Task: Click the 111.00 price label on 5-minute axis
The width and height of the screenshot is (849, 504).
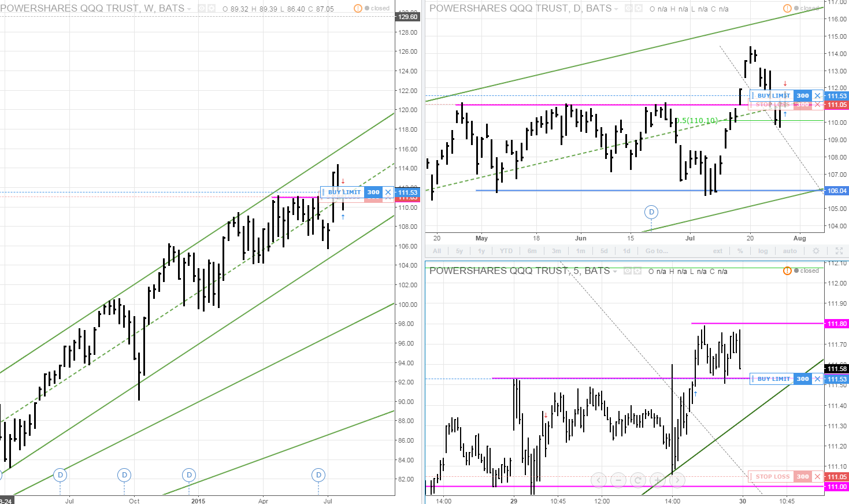Action: click(837, 487)
